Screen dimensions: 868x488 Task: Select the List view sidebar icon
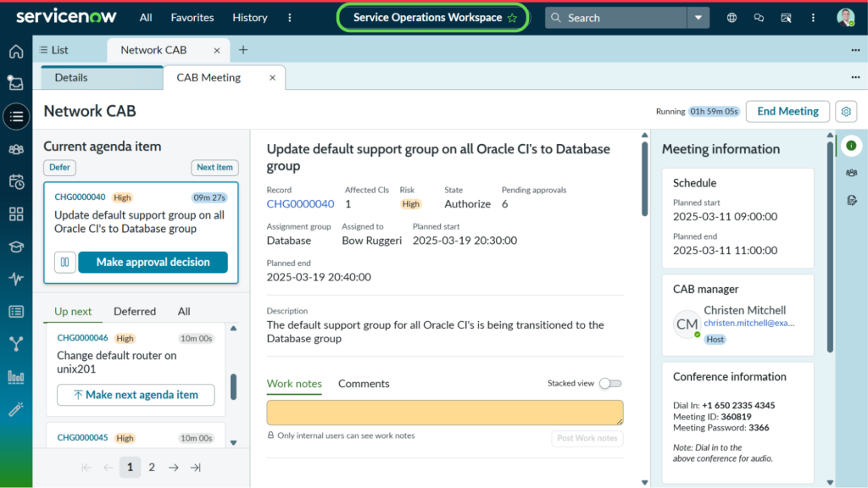click(x=16, y=116)
